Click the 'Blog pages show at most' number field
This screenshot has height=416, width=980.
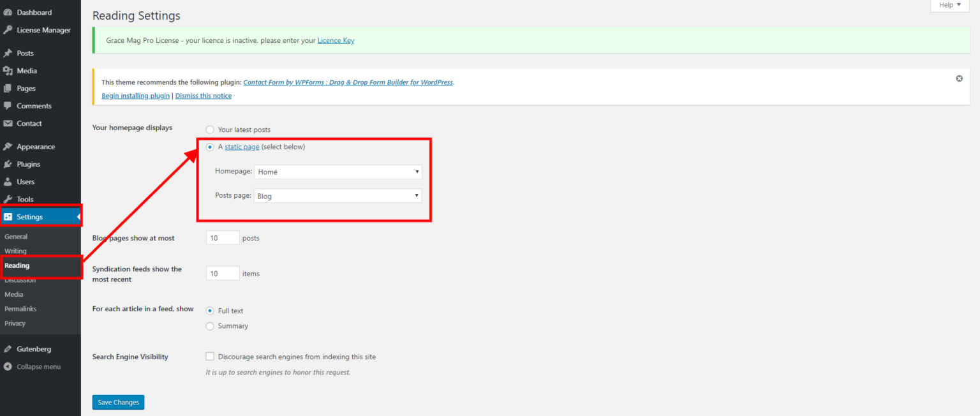(x=223, y=238)
